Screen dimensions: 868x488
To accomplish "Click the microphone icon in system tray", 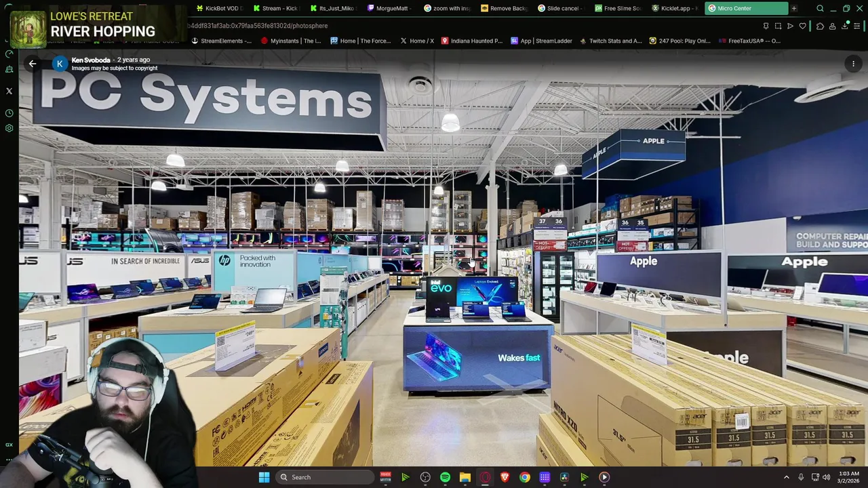I will [x=801, y=477].
